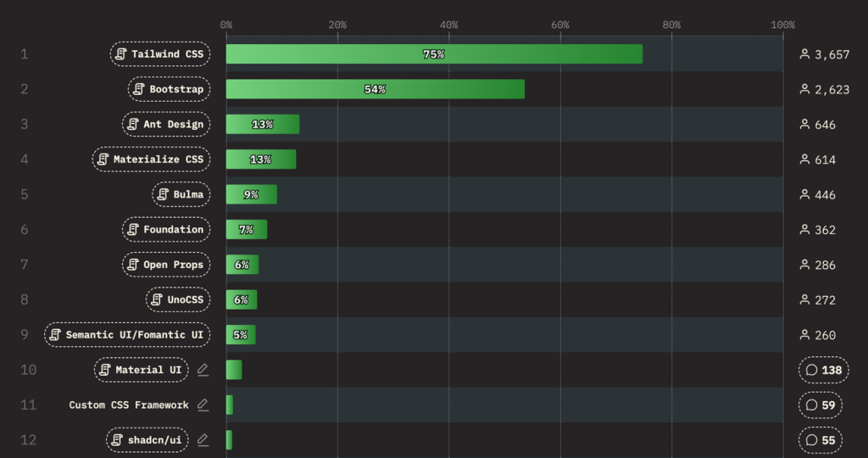The image size is (868, 458).
Task: Click the Open Props 6% bar
Action: [242, 265]
